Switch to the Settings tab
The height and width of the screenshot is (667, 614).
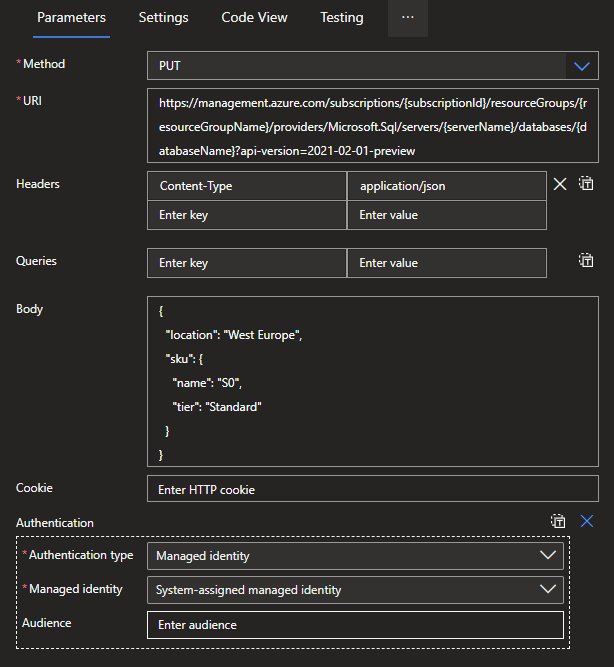pyautogui.click(x=163, y=18)
